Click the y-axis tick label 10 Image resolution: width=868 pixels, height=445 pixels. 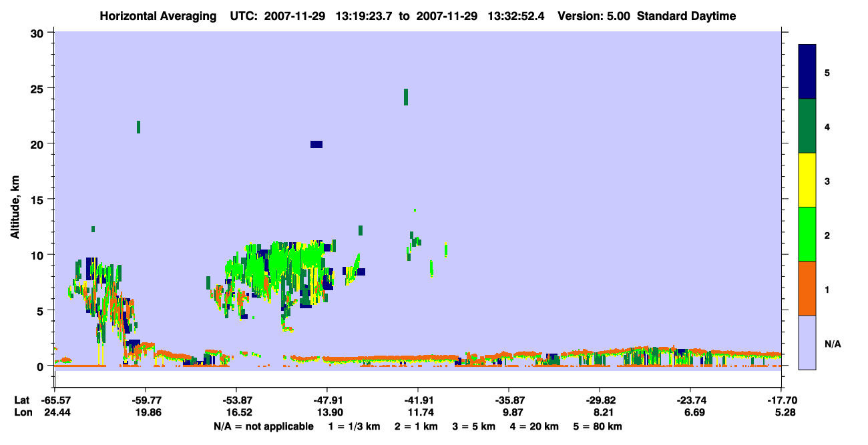click(39, 255)
